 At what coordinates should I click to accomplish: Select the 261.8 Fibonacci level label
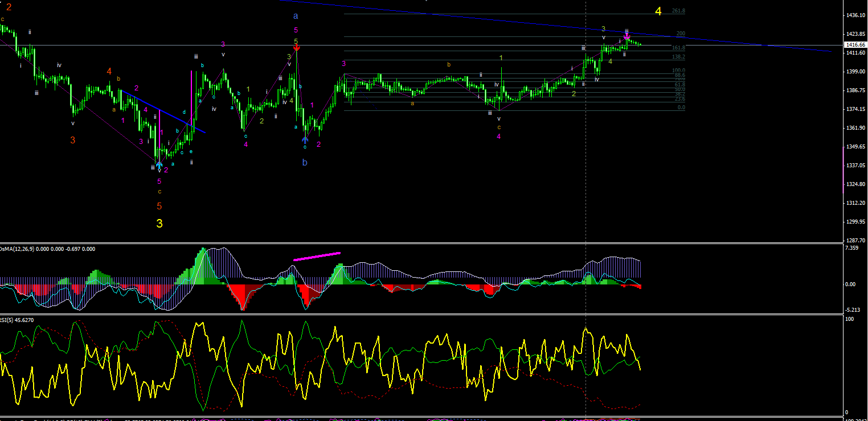tap(678, 11)
